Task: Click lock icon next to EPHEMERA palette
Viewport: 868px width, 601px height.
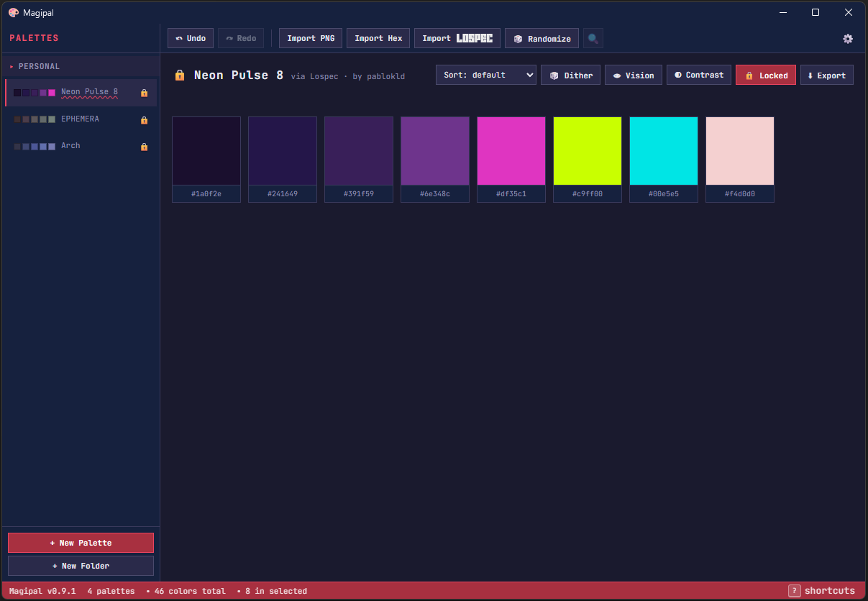Action: coord(144,120)
